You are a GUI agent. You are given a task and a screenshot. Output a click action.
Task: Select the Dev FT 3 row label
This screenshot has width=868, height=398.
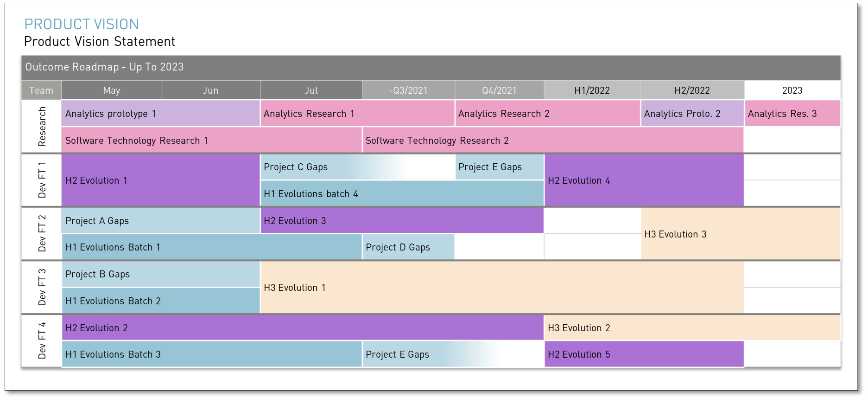[x=42, y=288]
